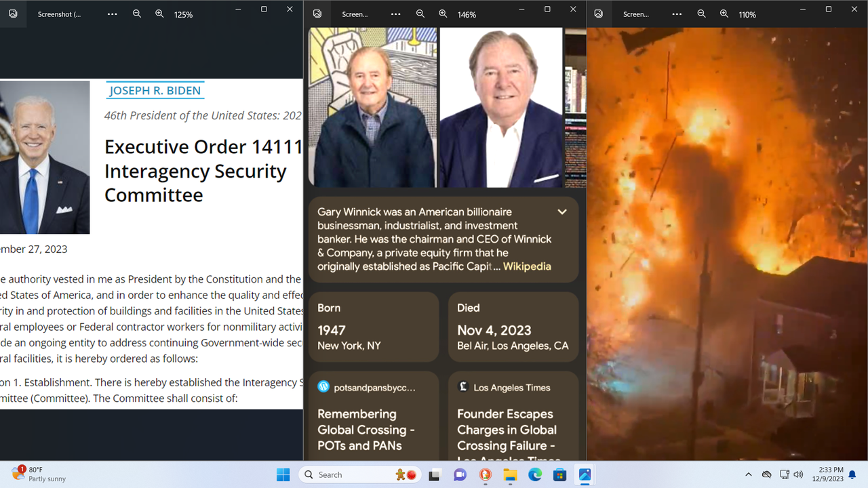Click the gallery icon in middle Photos window

[x=317, y=14]
